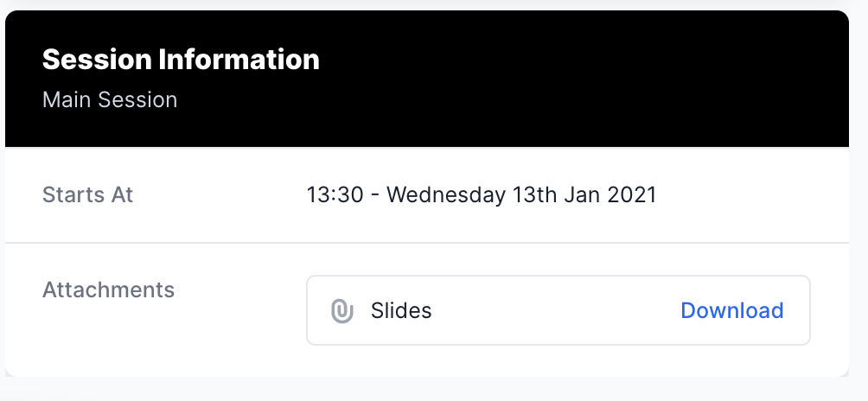The image size is (868, 401).
Task: Download the Slides attachment
Action: click(x=731, y=310)
